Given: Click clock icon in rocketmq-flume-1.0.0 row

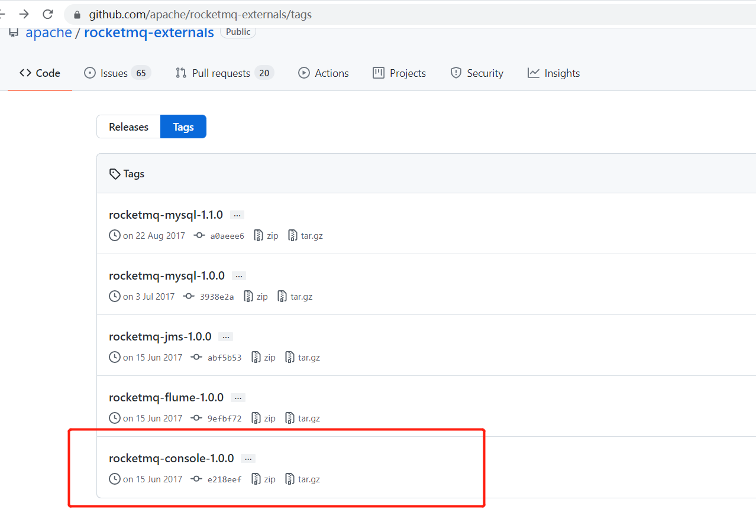Looking at the screenshot, I should coord(115,418).
